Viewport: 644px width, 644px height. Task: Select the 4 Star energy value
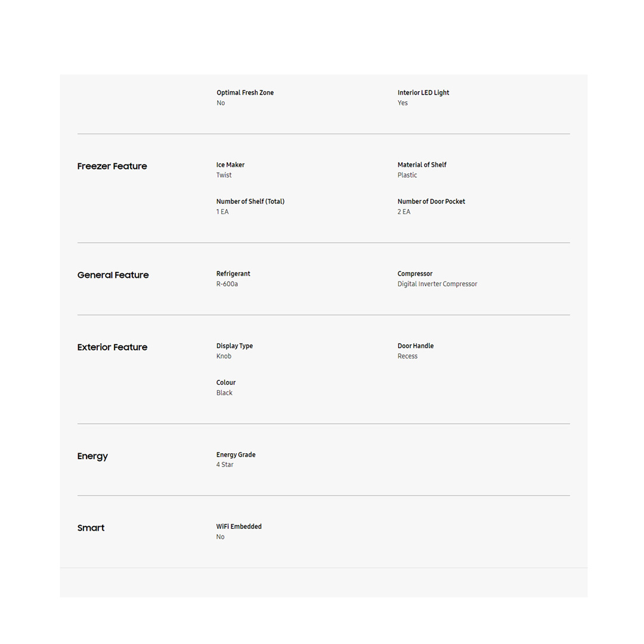[225, 465]
